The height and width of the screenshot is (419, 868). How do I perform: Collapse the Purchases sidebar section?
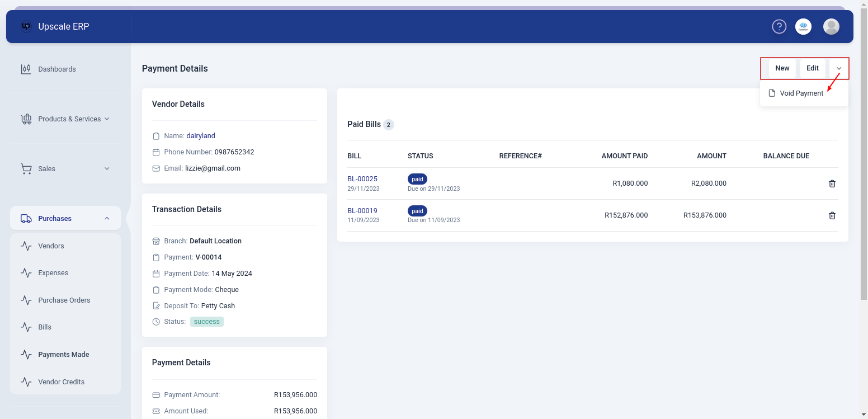(107, 219)
